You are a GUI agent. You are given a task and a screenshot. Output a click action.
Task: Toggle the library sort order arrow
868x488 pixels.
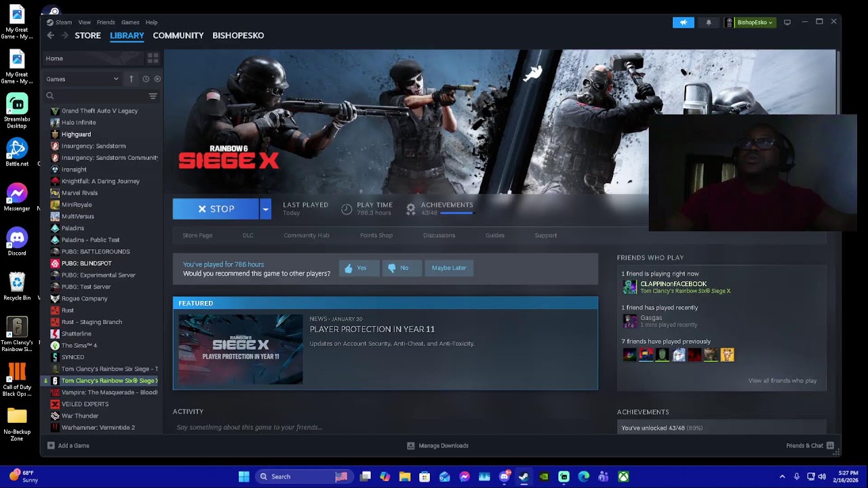click(132, 79)
